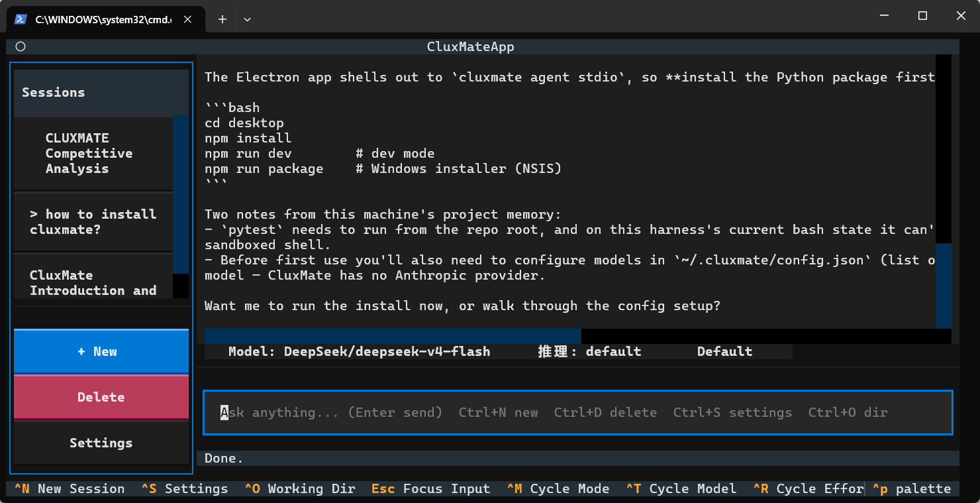Click the 推理: default effort selector

589,351
